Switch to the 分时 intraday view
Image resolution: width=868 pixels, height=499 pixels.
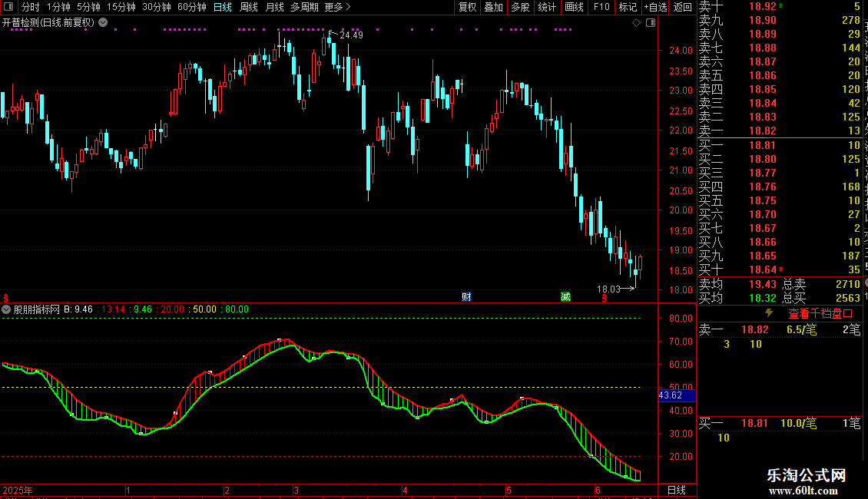(31, 7)
